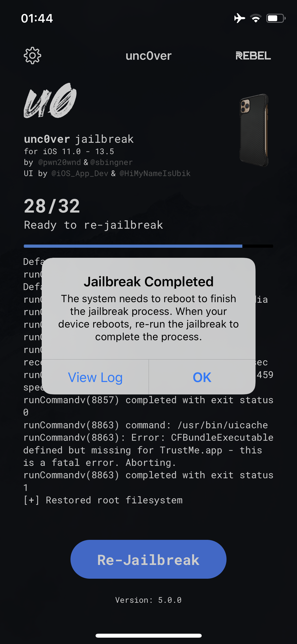The height and width of the screenshot is (644, 297).
Task: Open settings via the gear icon
Action: [32, 56]
